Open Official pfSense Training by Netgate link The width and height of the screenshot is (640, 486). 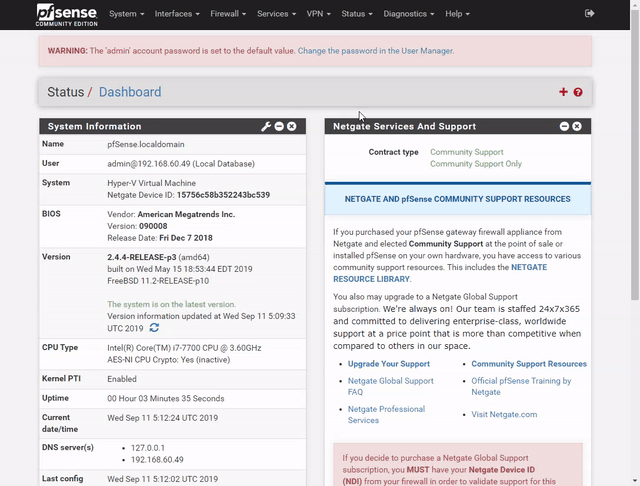[521, 386]
